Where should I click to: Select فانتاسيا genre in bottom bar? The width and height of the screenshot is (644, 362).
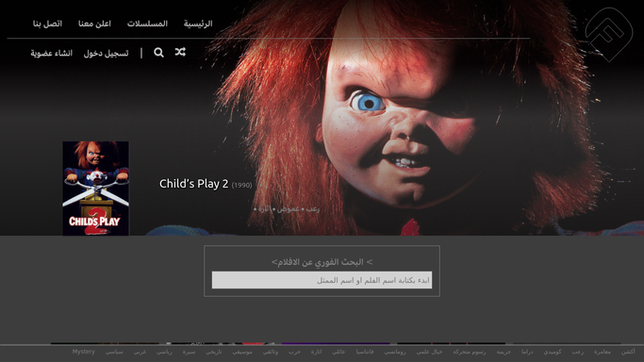pos(365,352)
